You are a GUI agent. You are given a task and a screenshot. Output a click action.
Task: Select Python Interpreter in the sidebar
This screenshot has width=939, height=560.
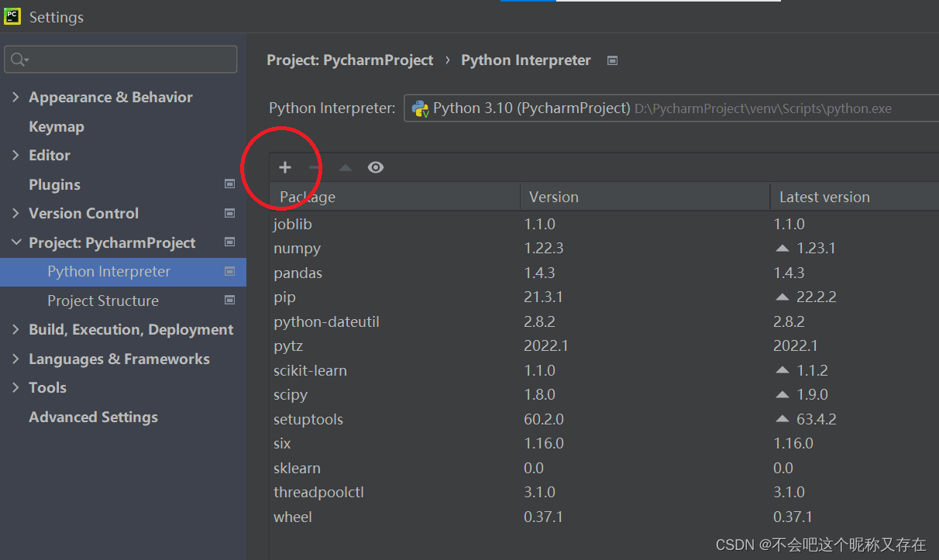[123, 271]
